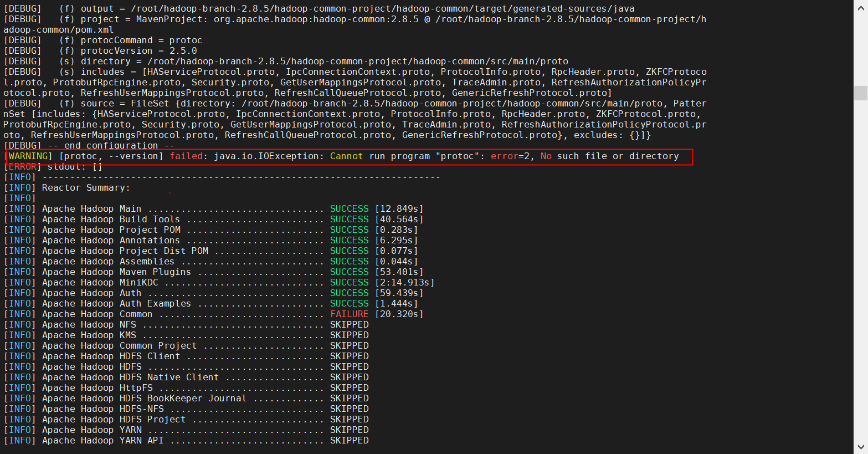Select the Apache Hadoop Project POM row

tap(211, 230)
